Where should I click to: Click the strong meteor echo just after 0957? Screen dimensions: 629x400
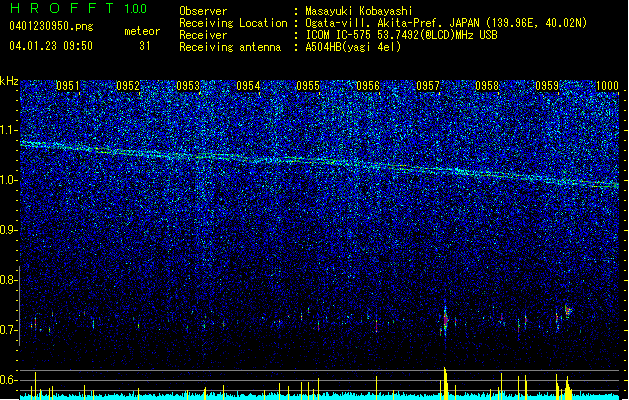tap(445, 319)
